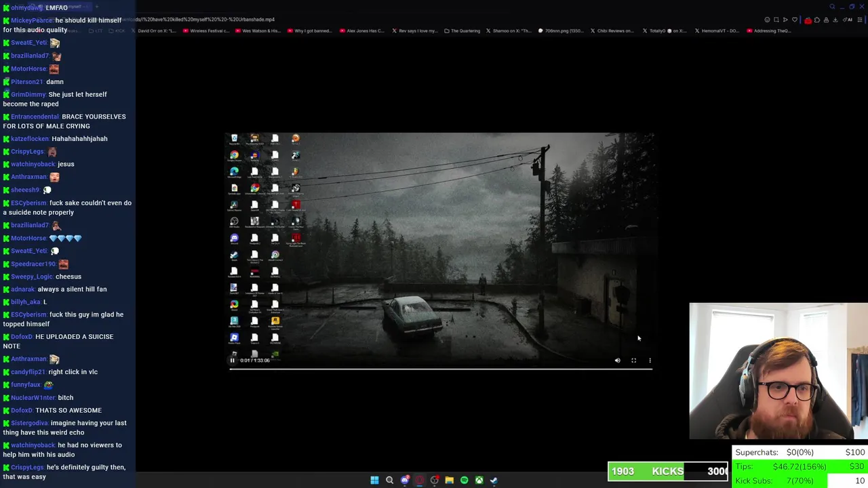Open the '706nnn.png' bookmark
This screenshot has width=868, height=488.
click(x=561, y=30)
